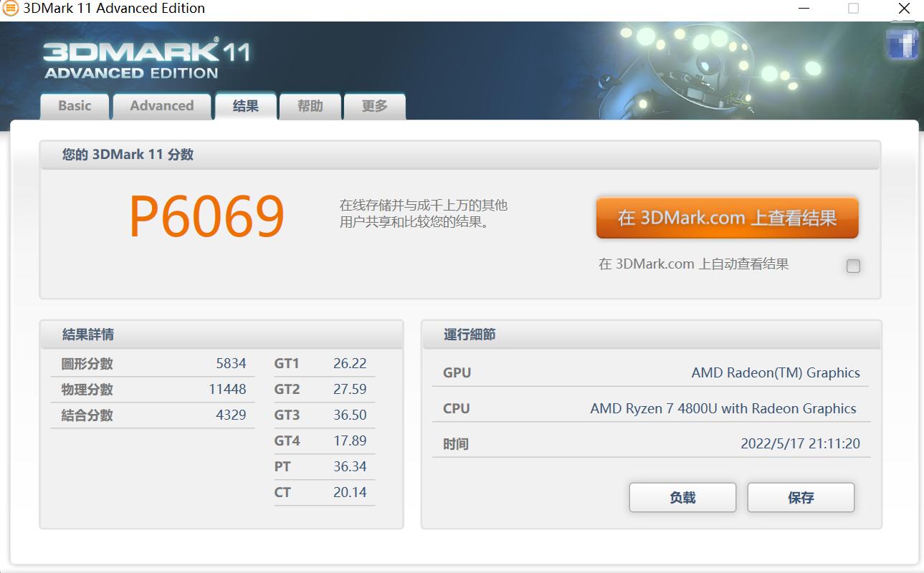Image resolution: width=924 pixels, height=573 pixels.
Task: Enable auto-view results on 3DMark.com checkbox
Action: tap(853, 266)
